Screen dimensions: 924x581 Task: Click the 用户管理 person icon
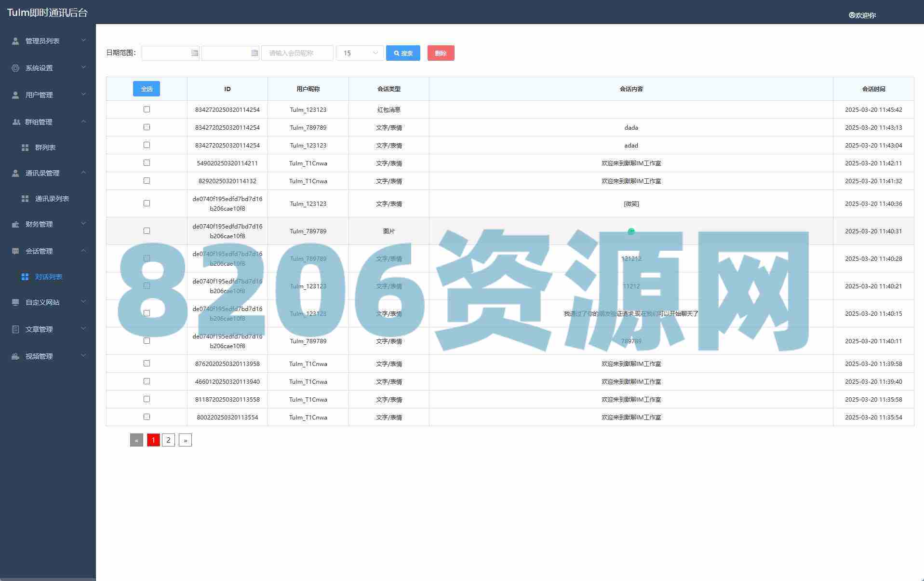click(15, 95)
